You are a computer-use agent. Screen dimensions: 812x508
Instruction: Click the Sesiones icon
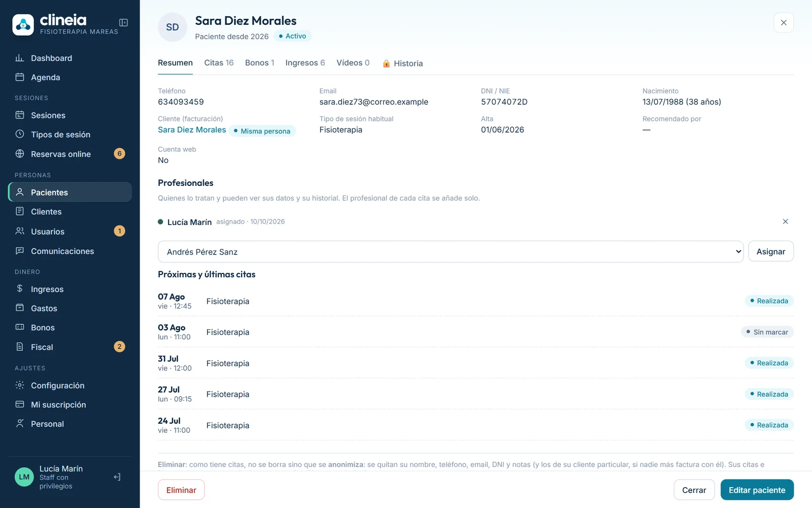[20, 115]
